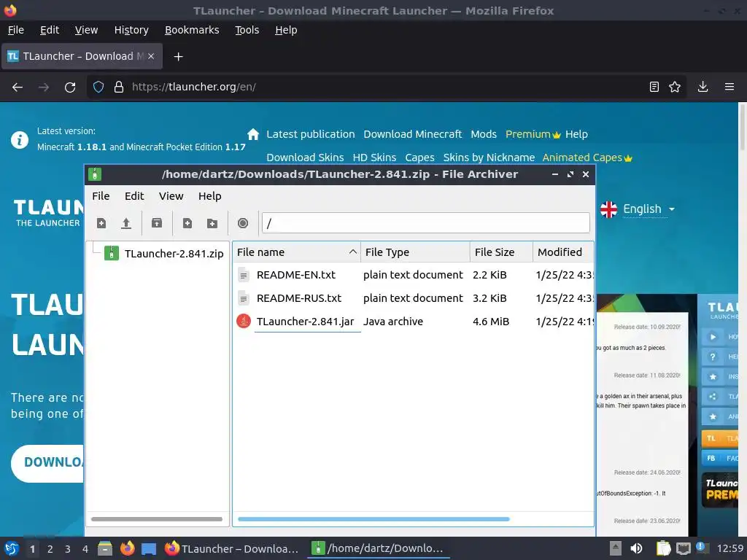This screenshot has width=747, height=560.
Task: Close the TLauncher browser tab
Action: pyautogui.click(x=151, y=56)
